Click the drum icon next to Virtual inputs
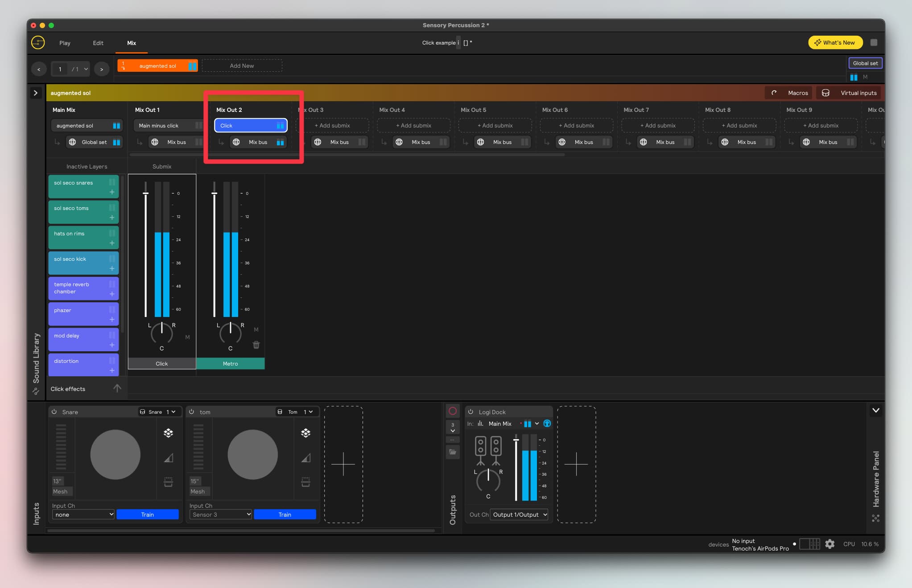Screen dimensions: 912x588 825,93
